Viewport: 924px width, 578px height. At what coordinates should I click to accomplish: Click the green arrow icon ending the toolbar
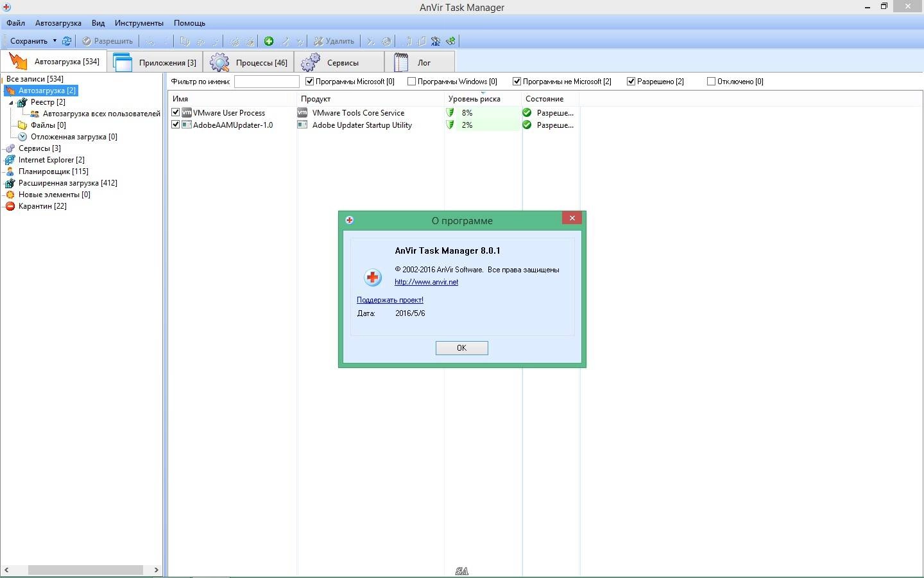(451, 41)
